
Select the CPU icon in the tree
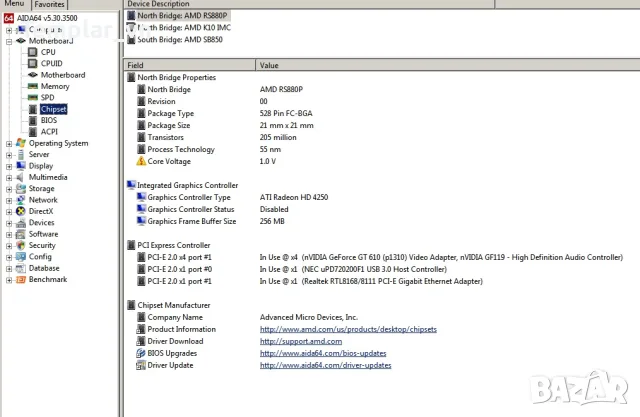point(33,52)
